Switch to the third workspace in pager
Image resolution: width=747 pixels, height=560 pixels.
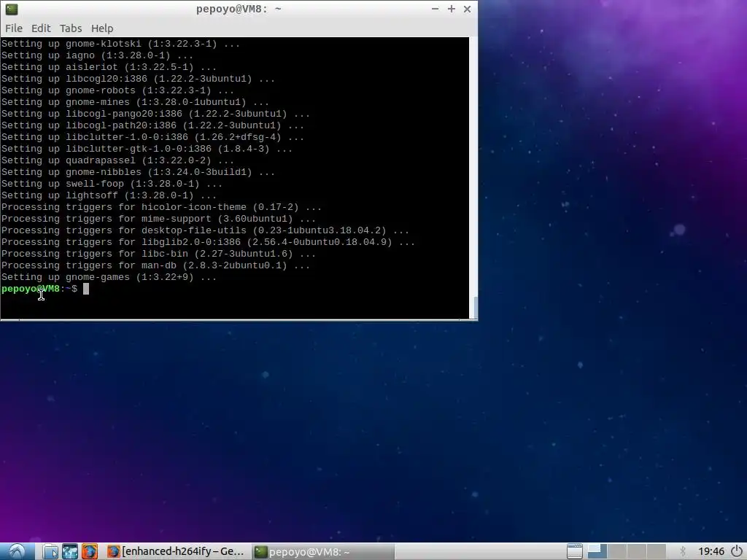pos(636,551)
